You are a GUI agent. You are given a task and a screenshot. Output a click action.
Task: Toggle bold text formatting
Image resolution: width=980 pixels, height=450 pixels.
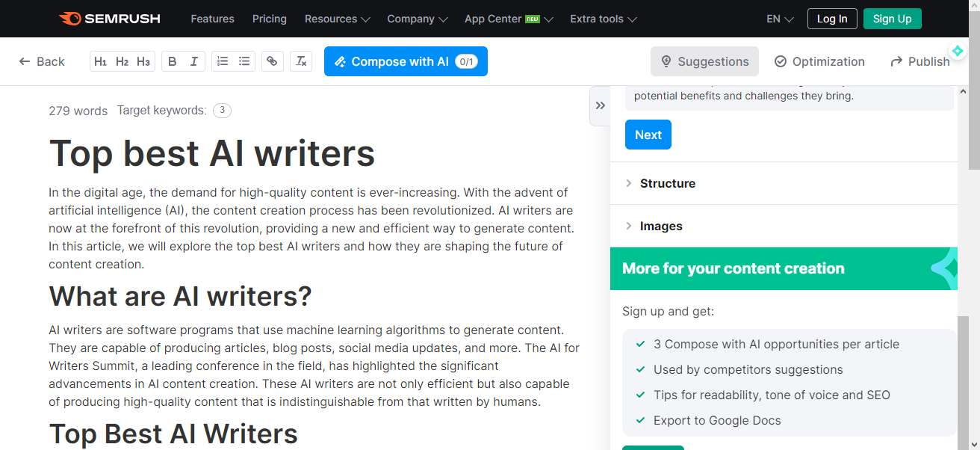click(x=173, y=61)
